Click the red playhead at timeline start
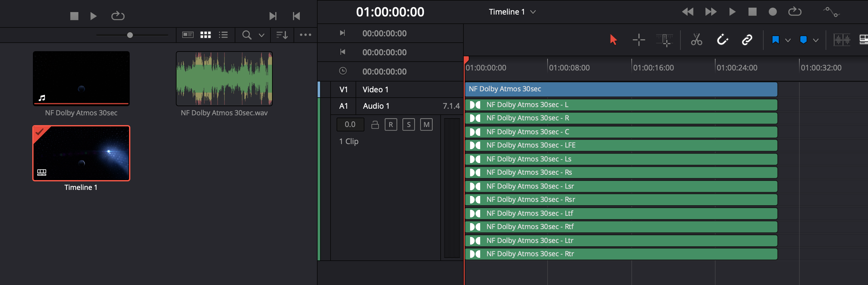This screenshot has height=285, width=868. pyautogui.click(x=466, y=60)
